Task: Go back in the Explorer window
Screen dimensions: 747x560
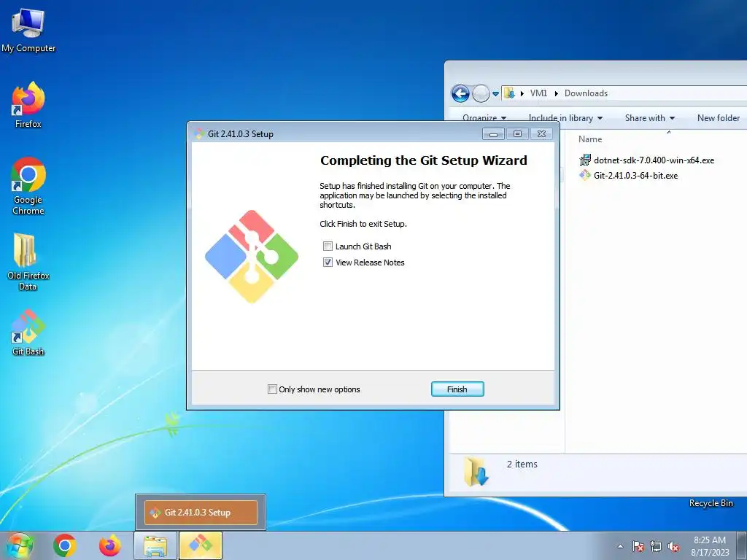Action: tap(460, 93)
